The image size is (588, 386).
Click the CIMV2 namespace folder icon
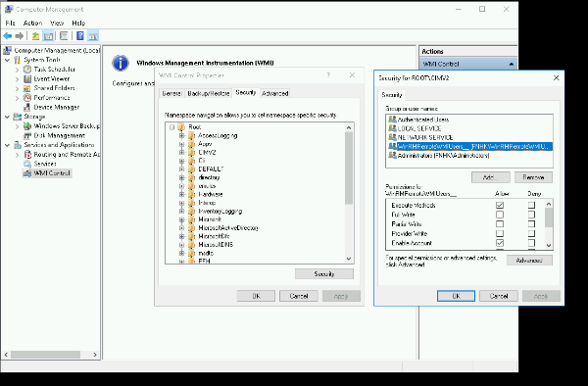click(192, 152)
